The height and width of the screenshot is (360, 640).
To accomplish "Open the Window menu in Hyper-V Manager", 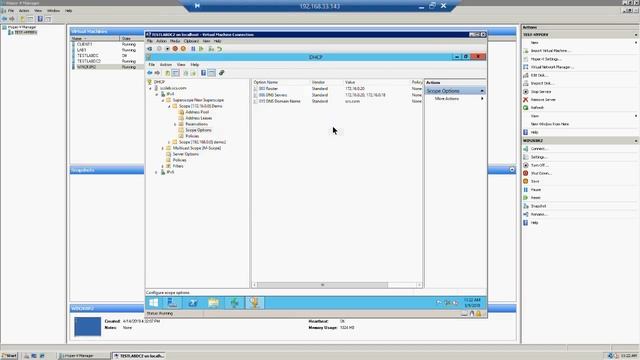I will point(53,11).
